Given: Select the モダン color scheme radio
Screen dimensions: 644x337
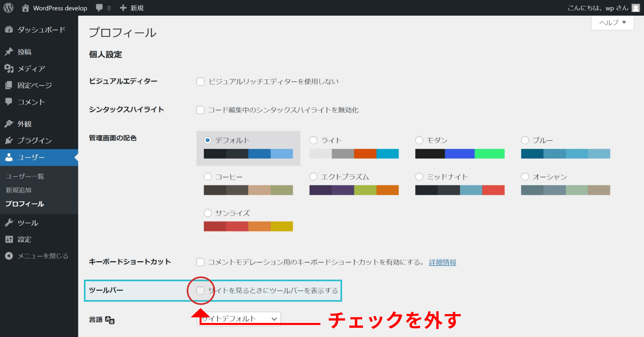Looking at the screenshot, I should coord(419,140).
